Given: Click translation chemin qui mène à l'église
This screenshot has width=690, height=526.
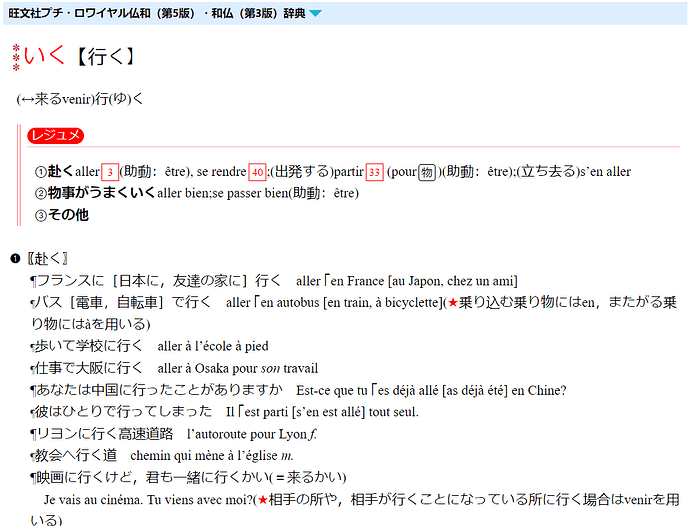Looking at the screenshot, I should pyautogui.click(x=204, y=456).
